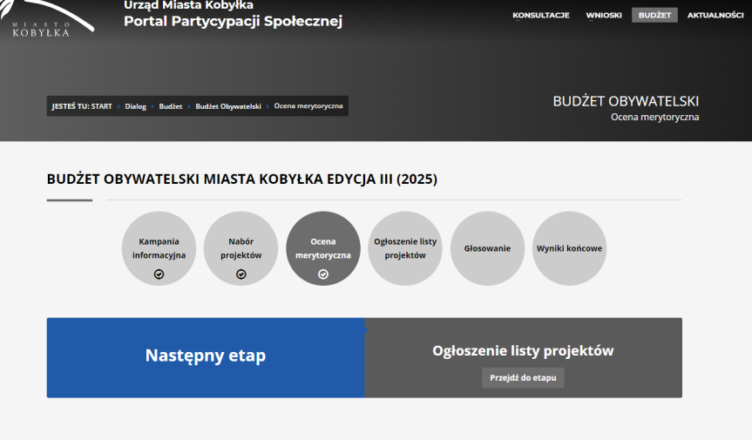Go to Aktualności in top navigation
Image resolution: width=752 pixels, height=440 pixels.
pos(715,15)
